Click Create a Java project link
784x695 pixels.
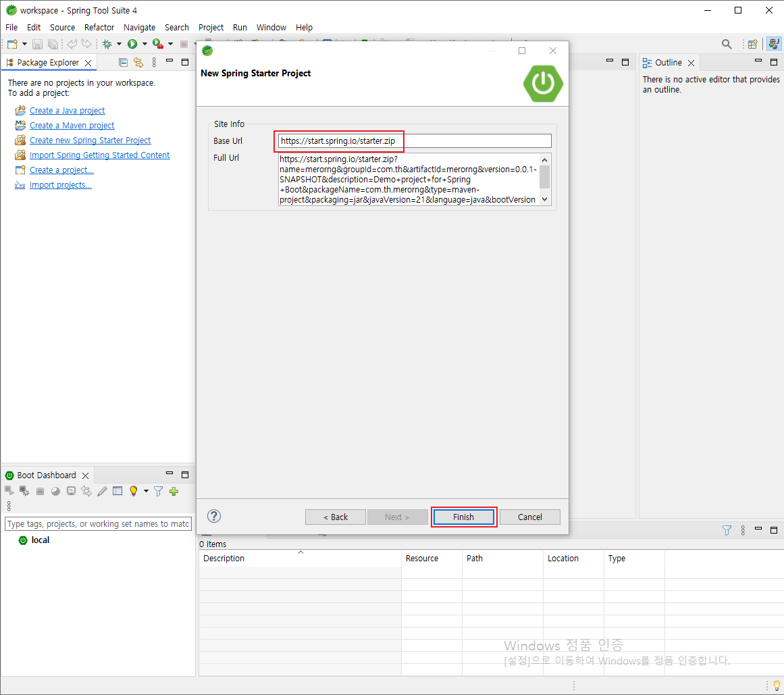pyautogui.click(x=67, y=111)
